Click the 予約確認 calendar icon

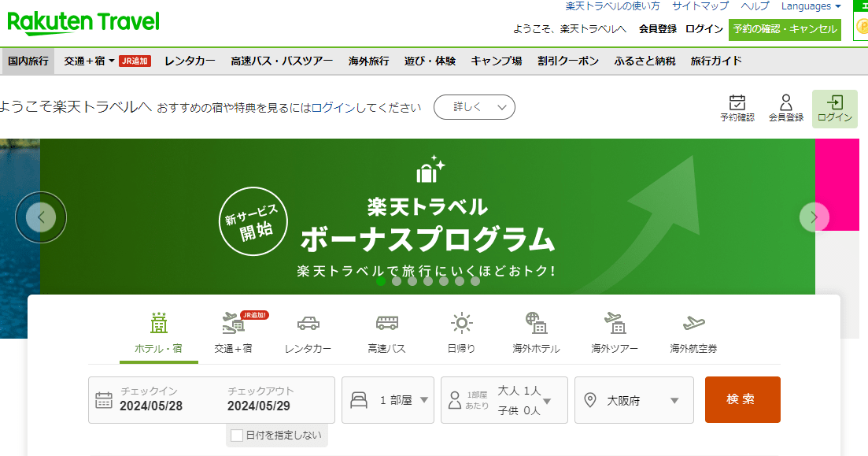[x=737, y=102]
